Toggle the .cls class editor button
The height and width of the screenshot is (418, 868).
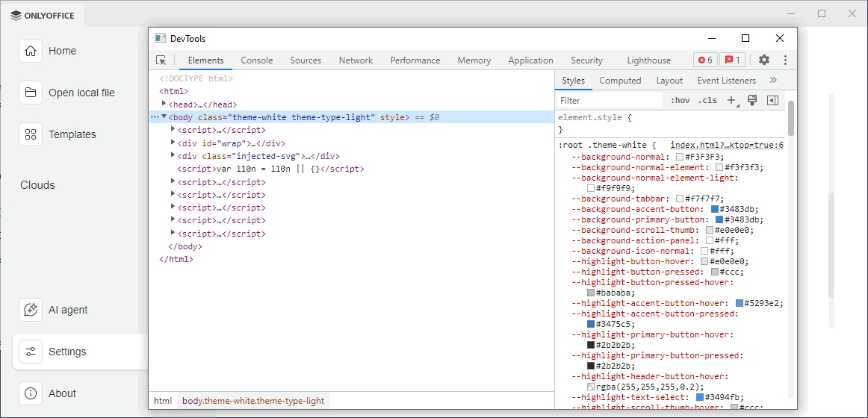[x=707, y=101]
